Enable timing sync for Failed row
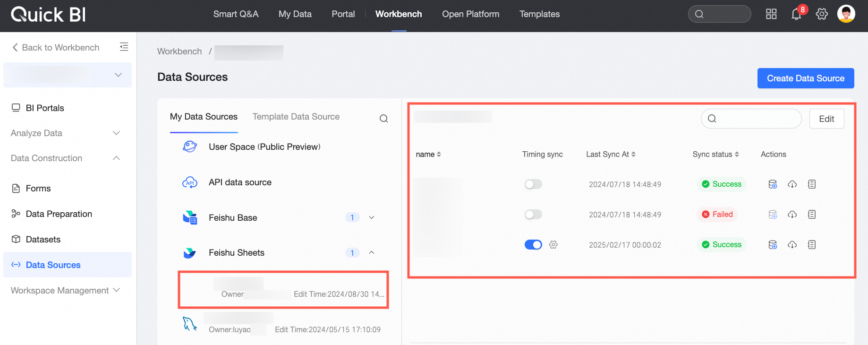The width and height of the screenshot is (868, 345). [533, 215]
